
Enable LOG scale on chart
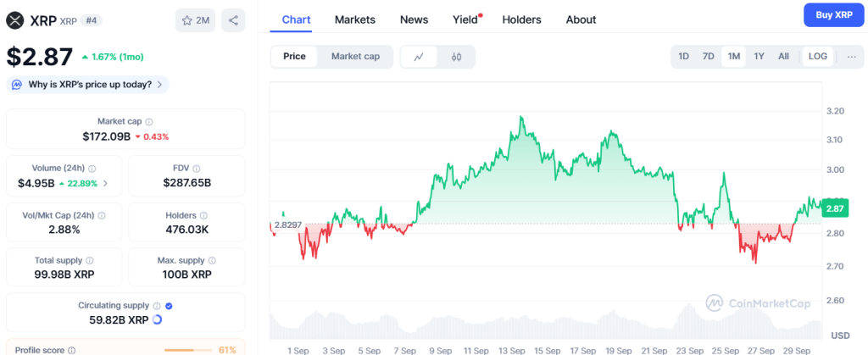(818, 57)
